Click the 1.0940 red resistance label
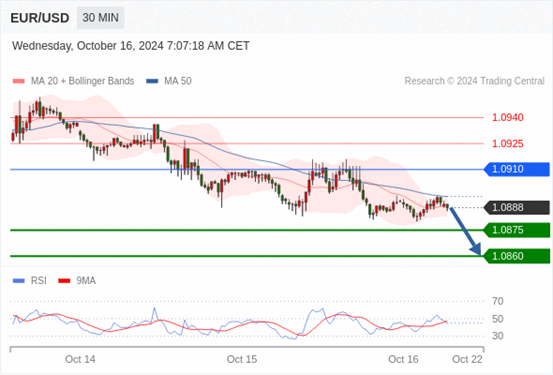Screen dimensions: 553x375 508,117
